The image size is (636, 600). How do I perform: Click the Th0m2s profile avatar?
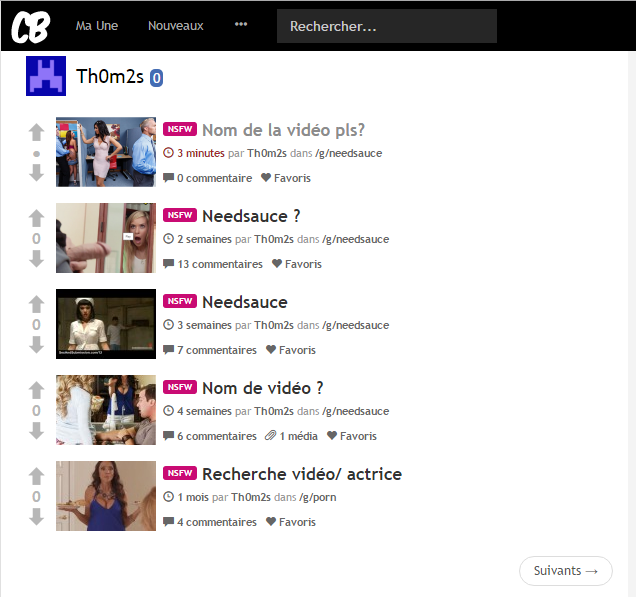point(46,78)
